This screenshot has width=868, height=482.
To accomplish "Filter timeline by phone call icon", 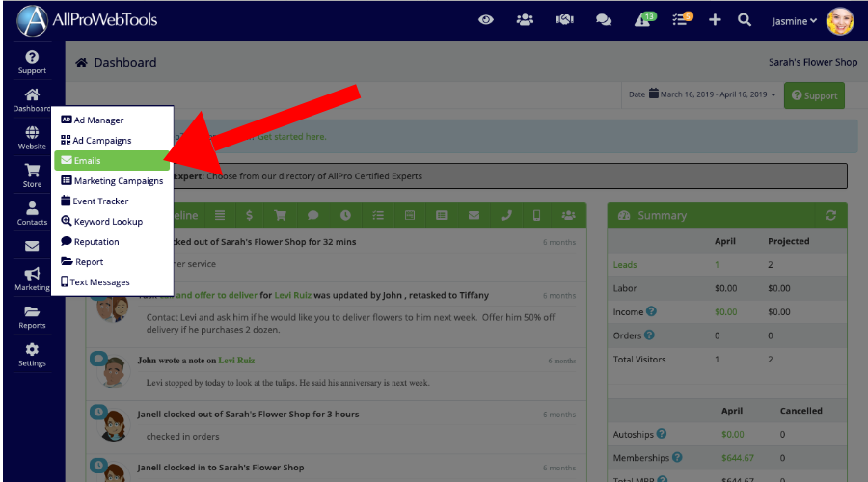I will click(x=506, y=215).
